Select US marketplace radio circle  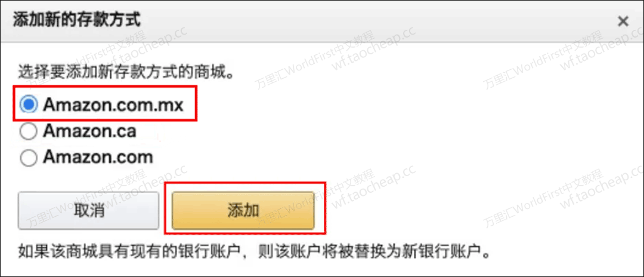tap(29, 158)
